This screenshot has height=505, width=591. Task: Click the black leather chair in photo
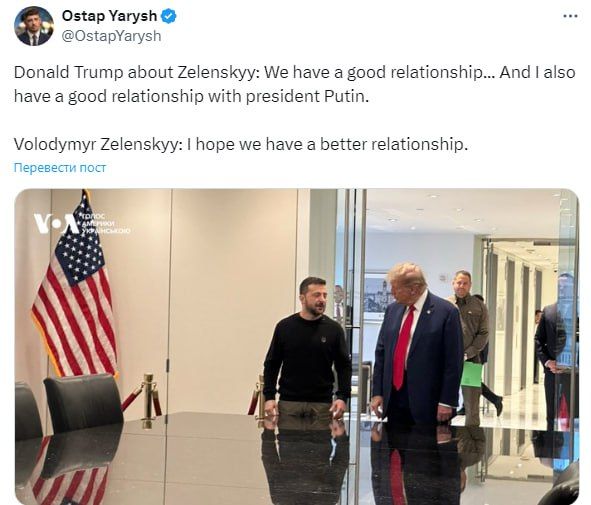tap(83, 403)
